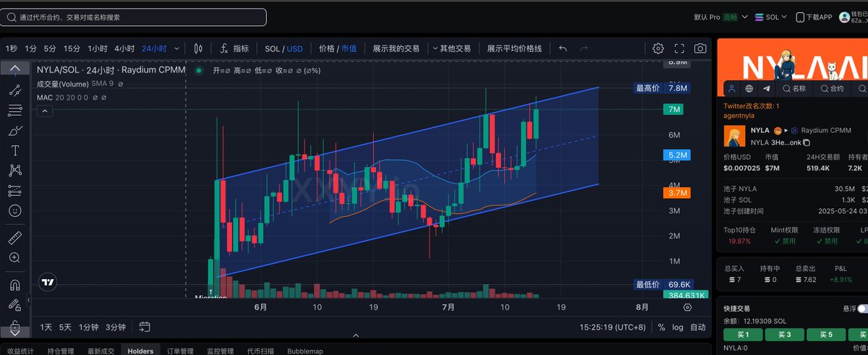The image size is (868, 355).
Task: Open the token website globe icon
Action: click(x=749, y=88)
